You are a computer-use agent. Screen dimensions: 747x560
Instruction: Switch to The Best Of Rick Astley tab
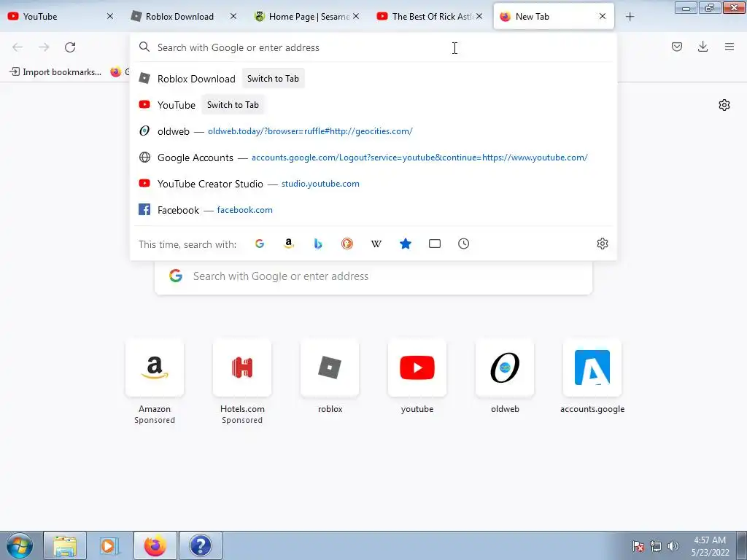pos(429,17)
